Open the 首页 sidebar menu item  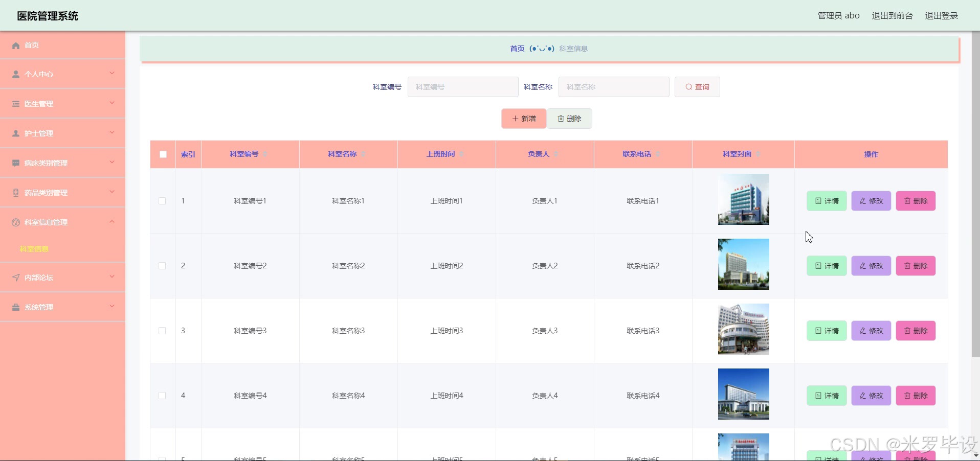point(62,45)
